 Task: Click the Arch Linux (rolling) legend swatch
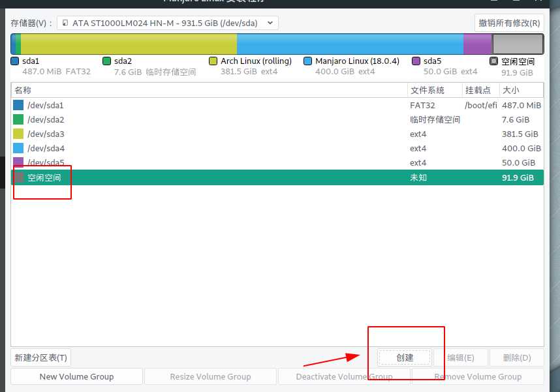(x=213, y=61)
